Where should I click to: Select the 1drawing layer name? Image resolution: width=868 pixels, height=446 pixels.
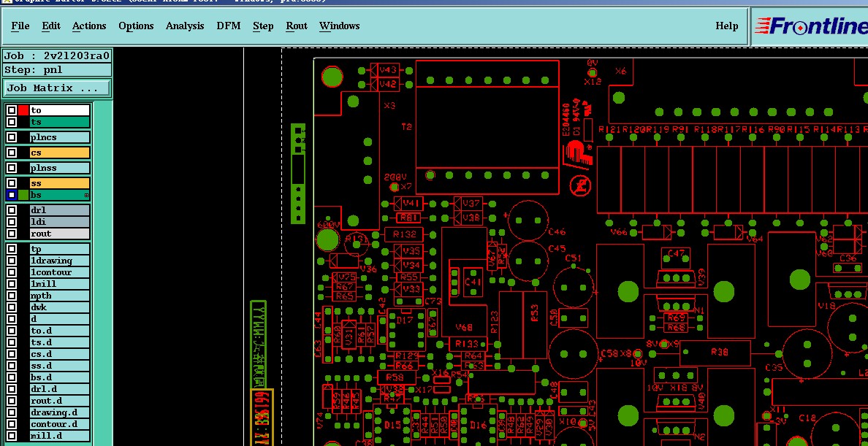(x=60, y=261)
